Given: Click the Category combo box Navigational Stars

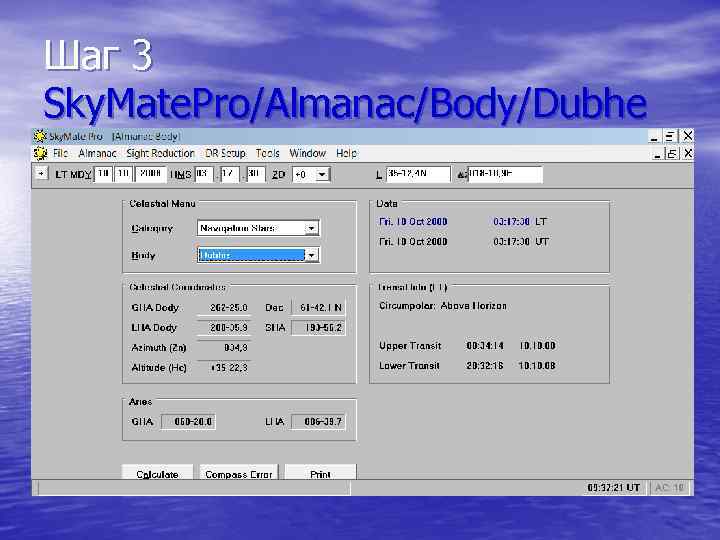Looking at the screenshot, I should pyautogui.click(x=258, y=228).
